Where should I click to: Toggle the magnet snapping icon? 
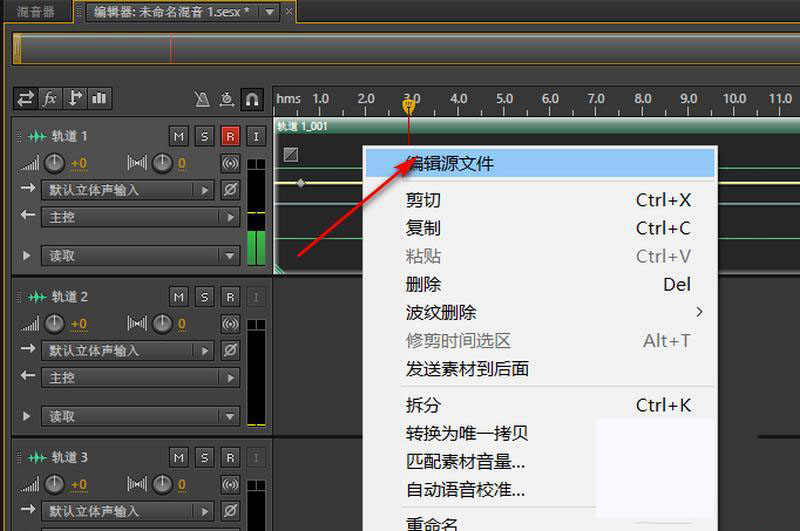[x=252, y=99]
